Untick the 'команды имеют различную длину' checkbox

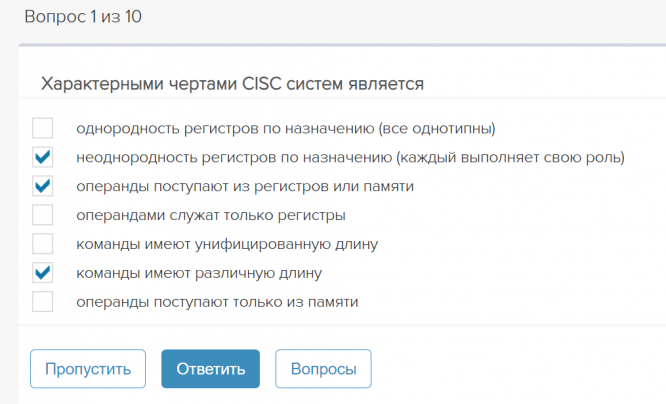tap(42, 272)
